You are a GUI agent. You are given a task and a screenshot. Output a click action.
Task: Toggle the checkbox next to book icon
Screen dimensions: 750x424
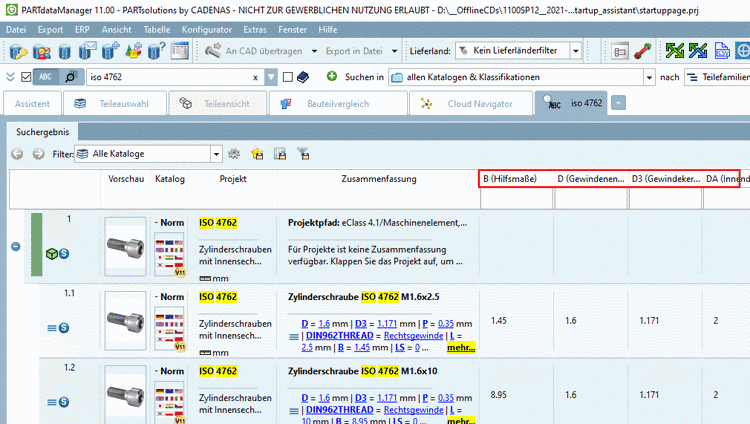(x=288, y=77)
